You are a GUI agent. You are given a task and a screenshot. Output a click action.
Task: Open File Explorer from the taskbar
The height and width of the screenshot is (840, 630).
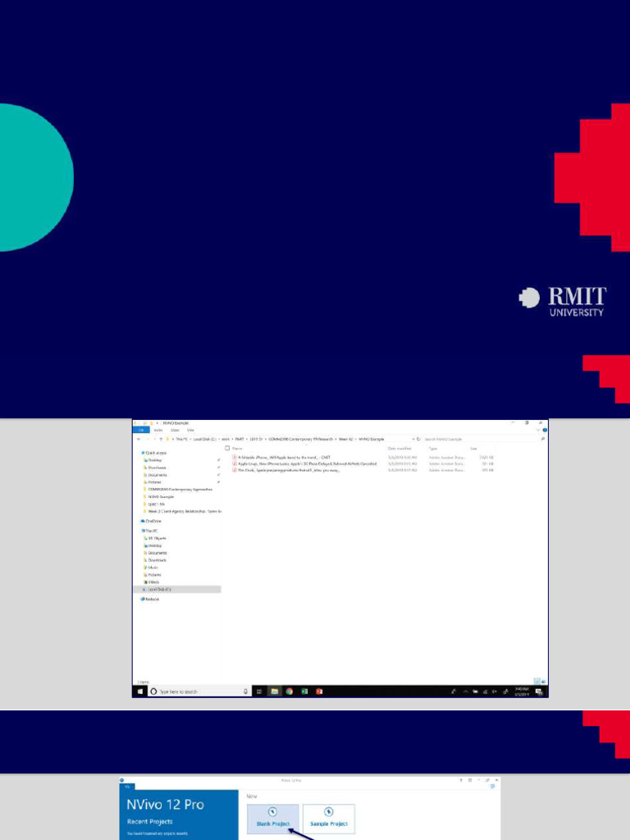coord(274,692)
